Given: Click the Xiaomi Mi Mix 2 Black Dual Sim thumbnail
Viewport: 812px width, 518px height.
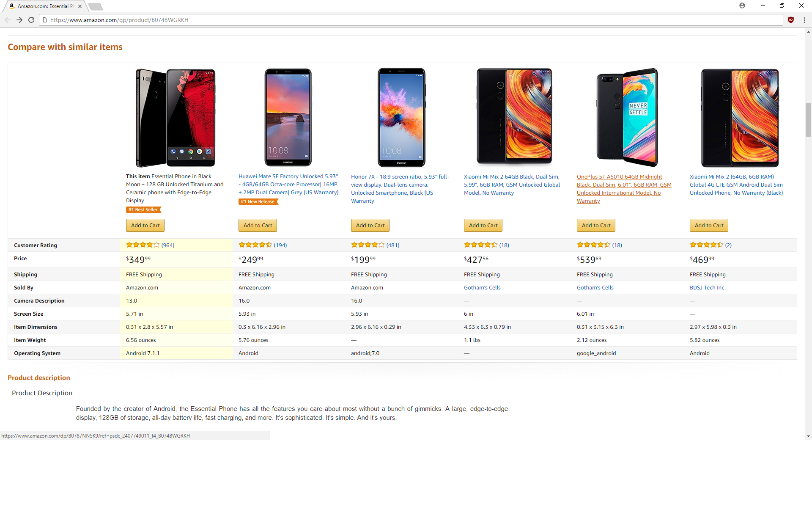Looking at the screenshot, I should coord(514,117).
